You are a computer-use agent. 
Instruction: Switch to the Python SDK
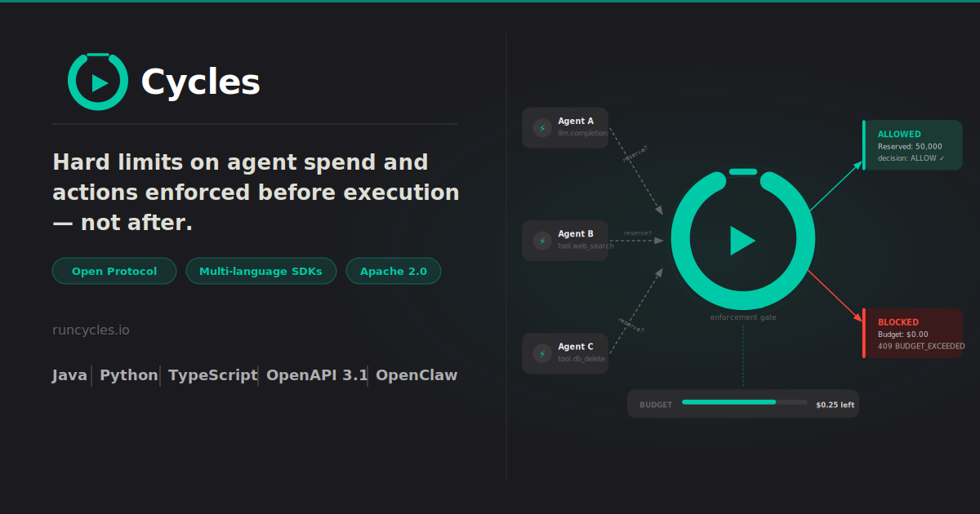pyautogui.click(x=127, y=374)
